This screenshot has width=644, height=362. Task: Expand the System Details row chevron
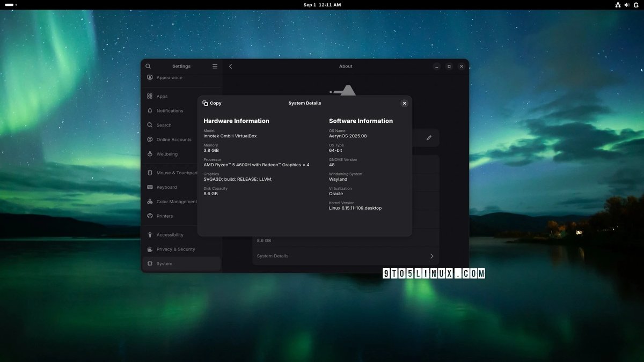431,256
